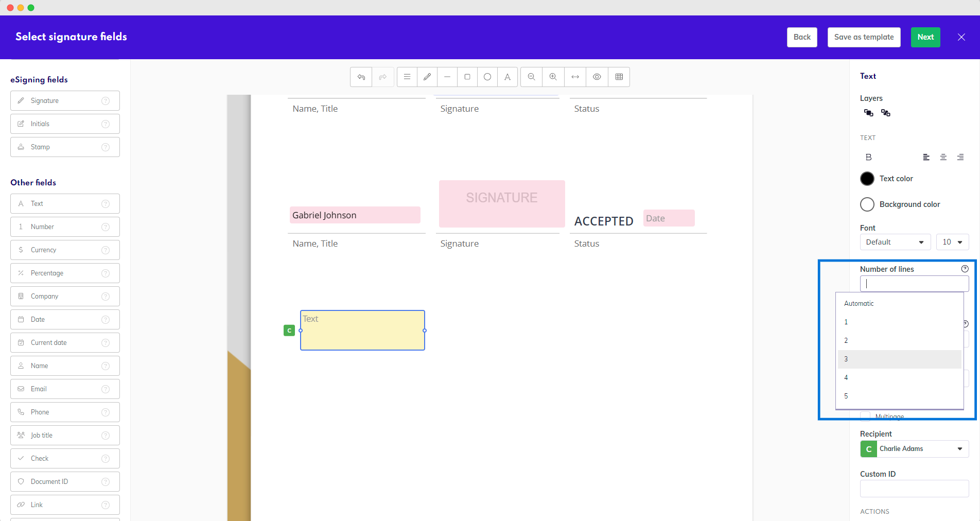
Task: Click the fit width arrows icon
Action: coord(575,77)
